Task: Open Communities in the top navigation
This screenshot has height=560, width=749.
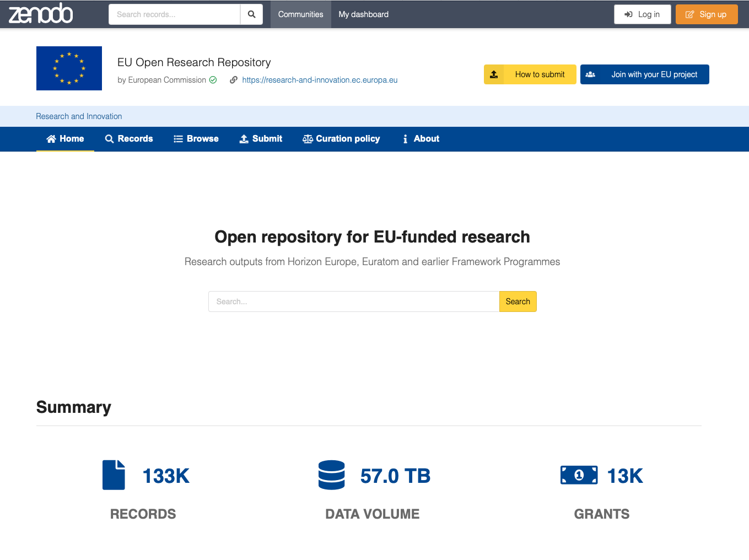Action: coord(300,14)
